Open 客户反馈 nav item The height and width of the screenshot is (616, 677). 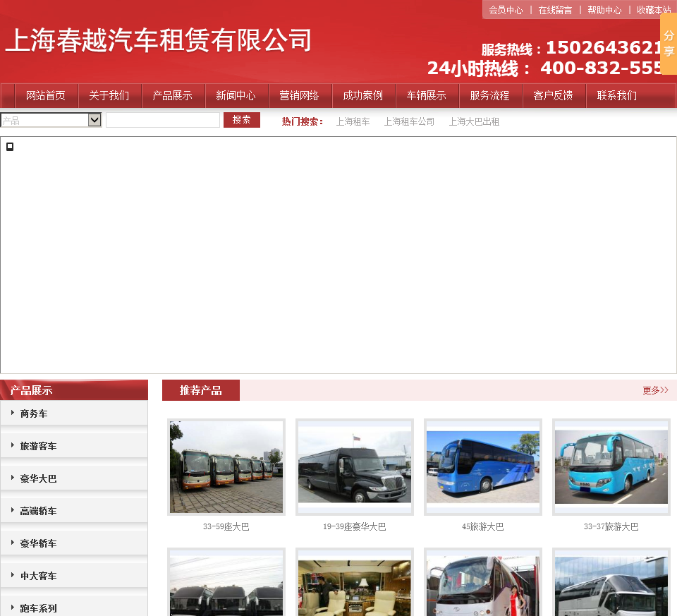(554, 95)
